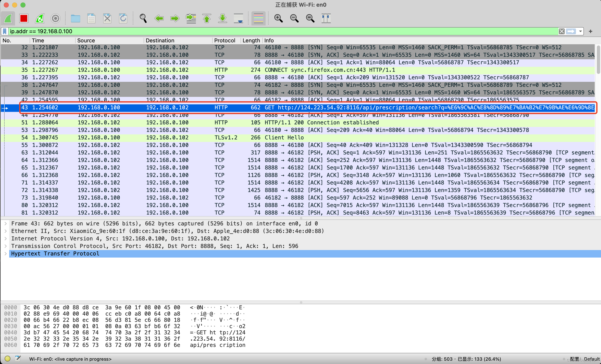Go to the first packet arrow
Screen dimensions: 601x364
pyautogui.click(x=207, y=18)
